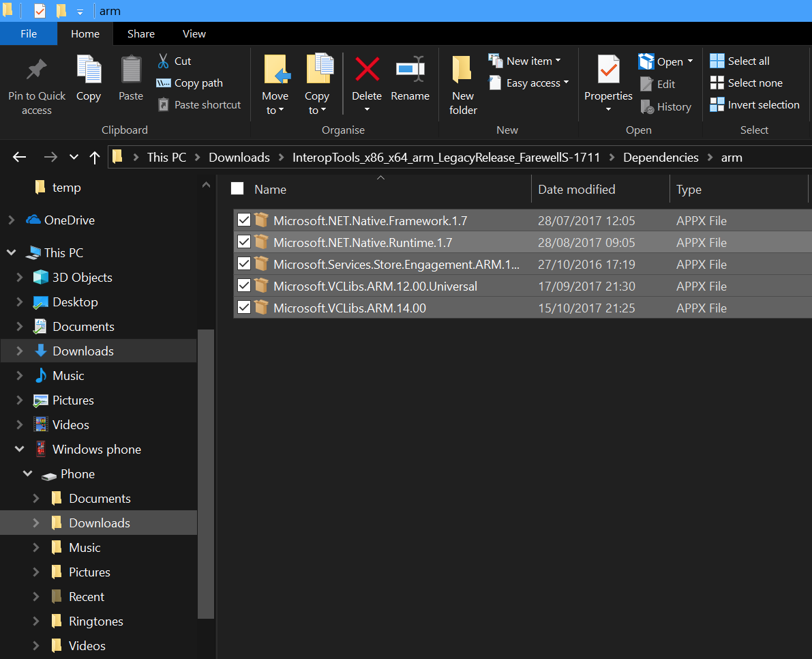Viewport: 812px width, 659px height.
Task: Cut selected files with the scissors icon
Action: pyautogui.click(x=163, y=61)
